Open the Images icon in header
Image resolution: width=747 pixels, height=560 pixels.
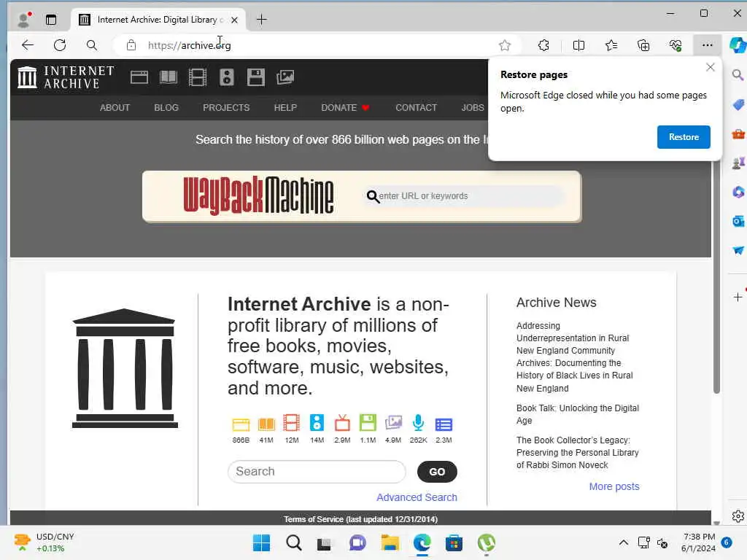coord(285,77)
